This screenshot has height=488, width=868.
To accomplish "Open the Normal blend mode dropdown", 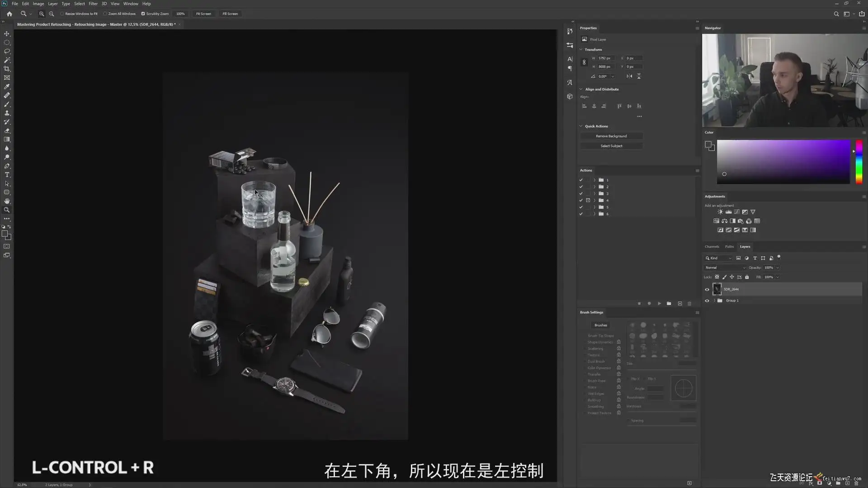I will click(725, 267).
